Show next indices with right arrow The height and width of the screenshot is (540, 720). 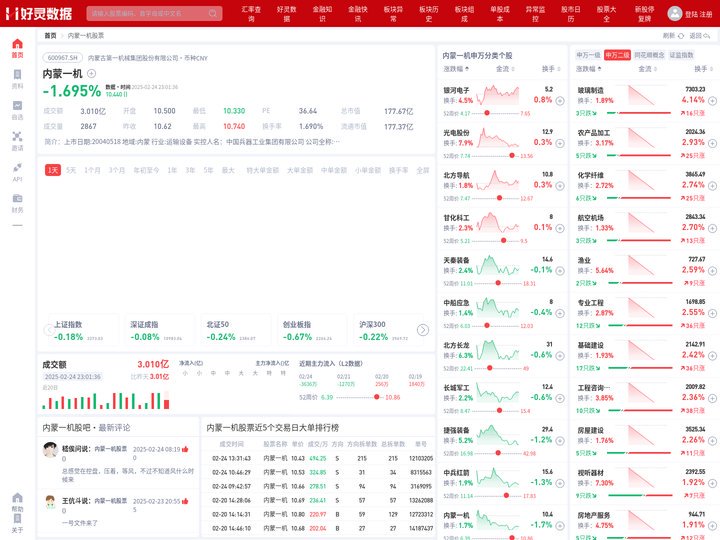pos(423,330)
